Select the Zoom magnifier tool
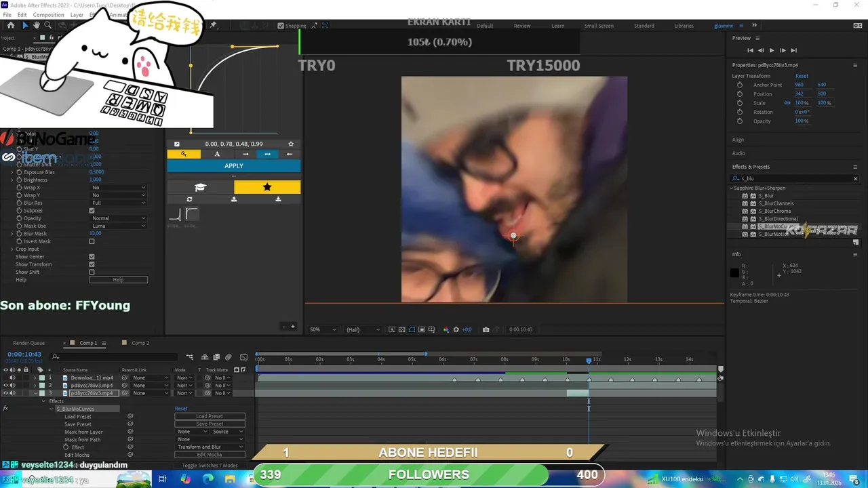Screen dimensions: 868x488 [x=47, y=25]
